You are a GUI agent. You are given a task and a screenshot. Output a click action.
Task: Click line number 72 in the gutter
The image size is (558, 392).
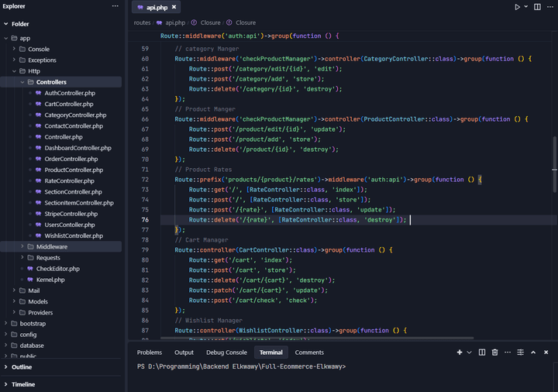point(145,180)
